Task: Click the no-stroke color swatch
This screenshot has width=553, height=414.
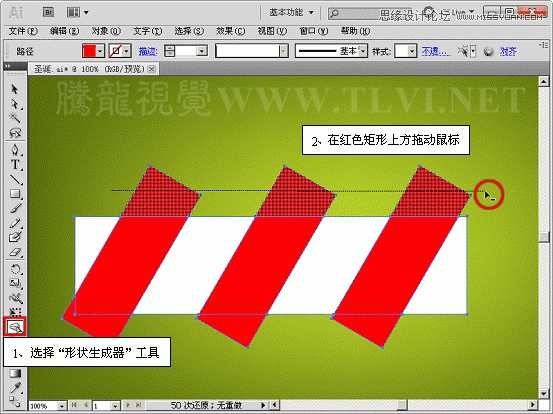Action: tap(115, 51)
